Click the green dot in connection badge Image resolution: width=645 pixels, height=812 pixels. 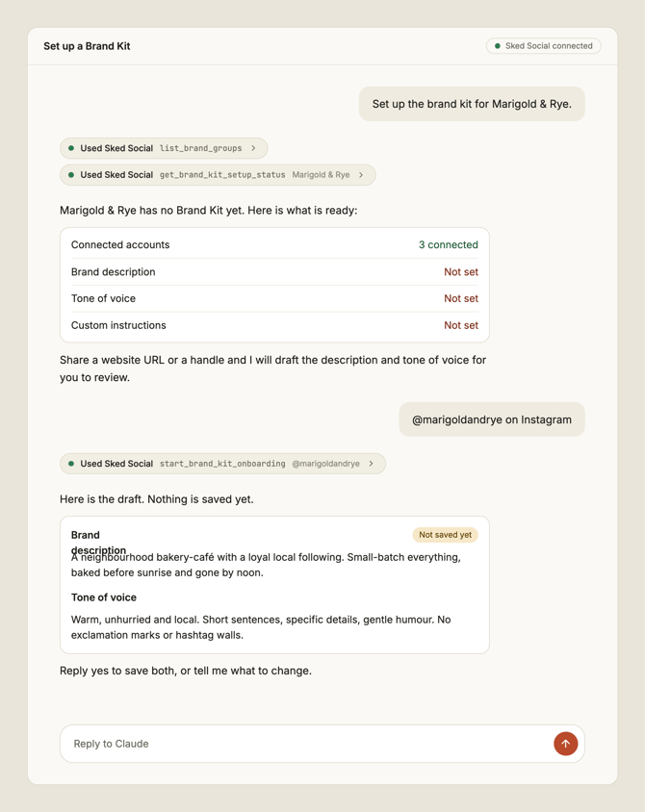coord(498,45)
